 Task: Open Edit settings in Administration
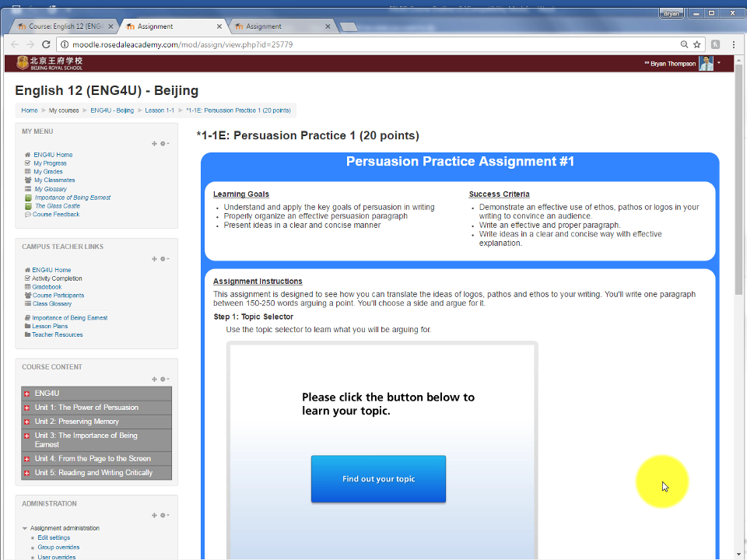pos(54,537)
